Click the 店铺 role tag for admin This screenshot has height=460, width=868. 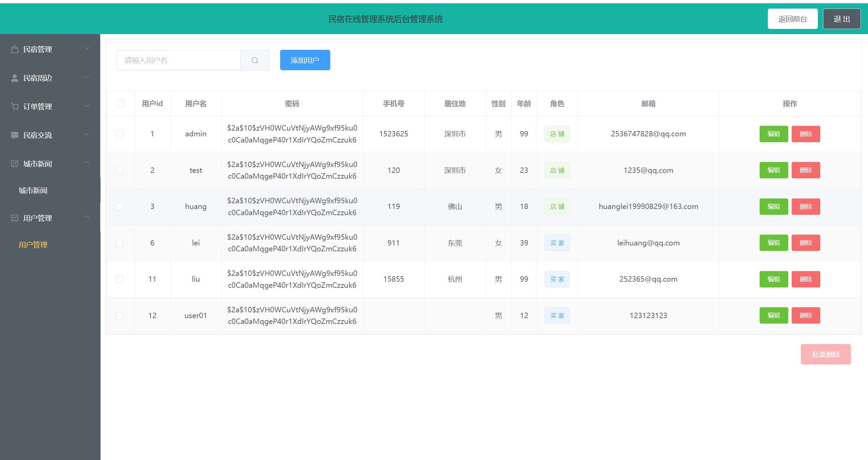(x=557, y=134)
